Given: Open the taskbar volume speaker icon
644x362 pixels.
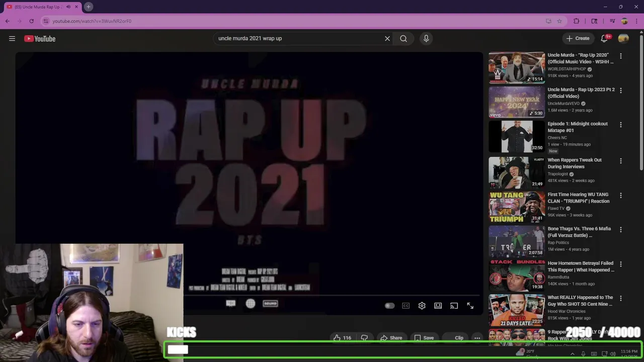Looking at the screenshot, I should (x=613, y=354).
